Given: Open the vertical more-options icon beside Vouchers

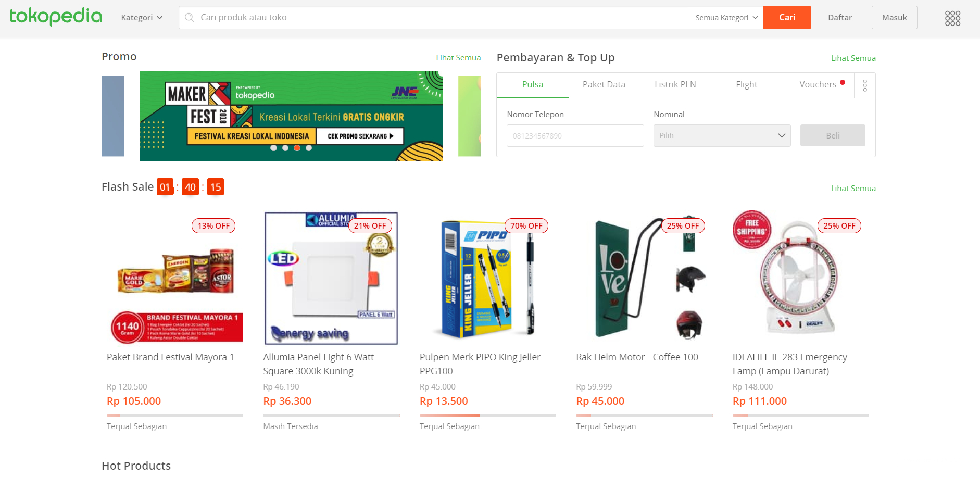Looking at the screenshot, I should 865,85.
